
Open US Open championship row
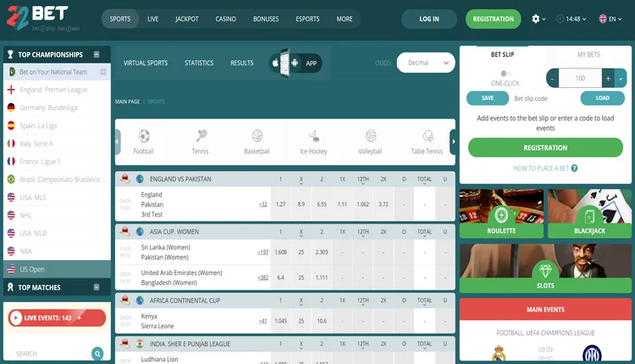coord(57,269)
